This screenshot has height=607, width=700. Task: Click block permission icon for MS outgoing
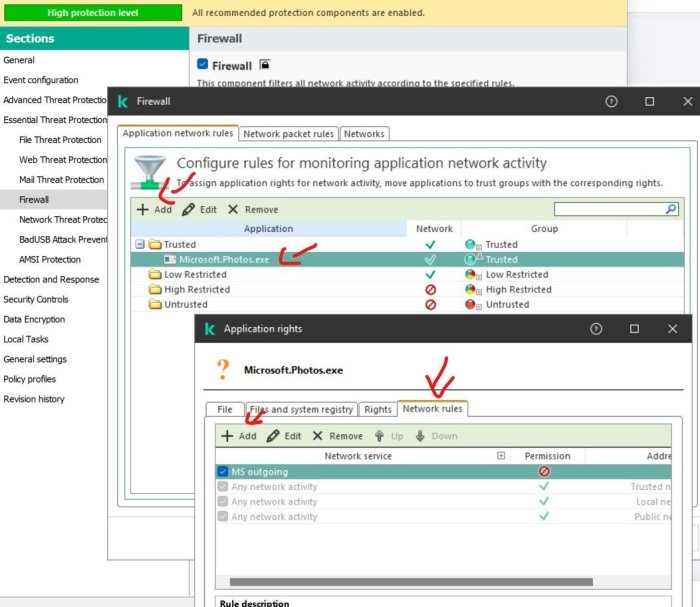coord(544,472)
